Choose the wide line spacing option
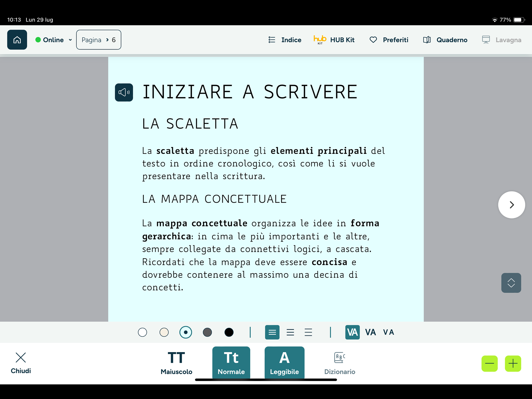 (308, 332)
